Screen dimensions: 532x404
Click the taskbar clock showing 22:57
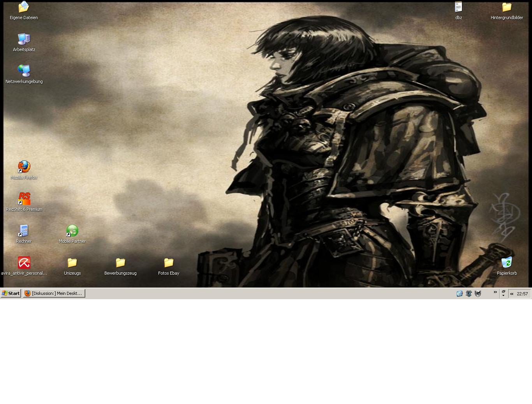(522, 294)
